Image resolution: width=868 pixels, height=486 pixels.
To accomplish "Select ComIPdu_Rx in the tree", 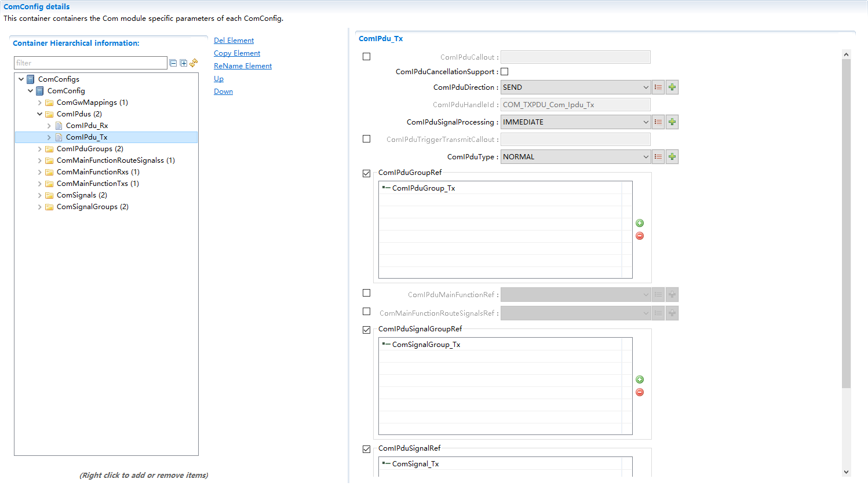I will (87, 126).
